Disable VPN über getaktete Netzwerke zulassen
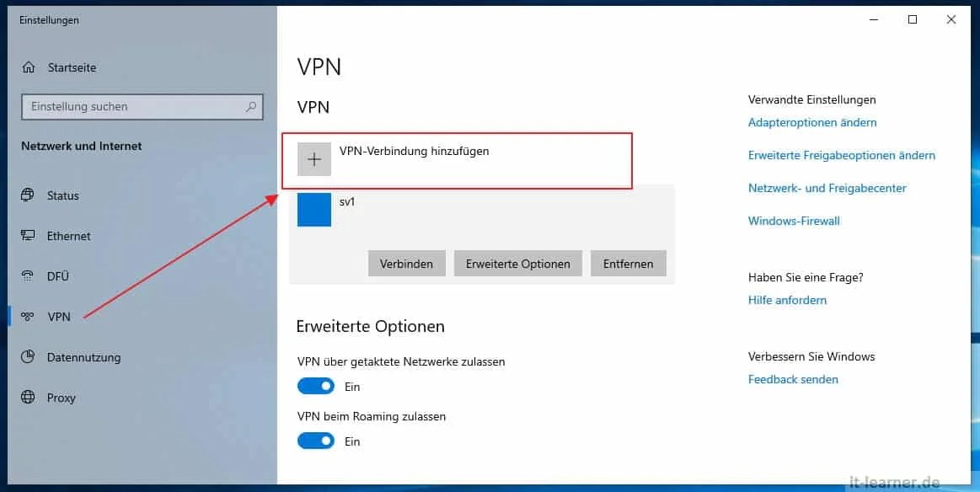 (x=315, y=385)
